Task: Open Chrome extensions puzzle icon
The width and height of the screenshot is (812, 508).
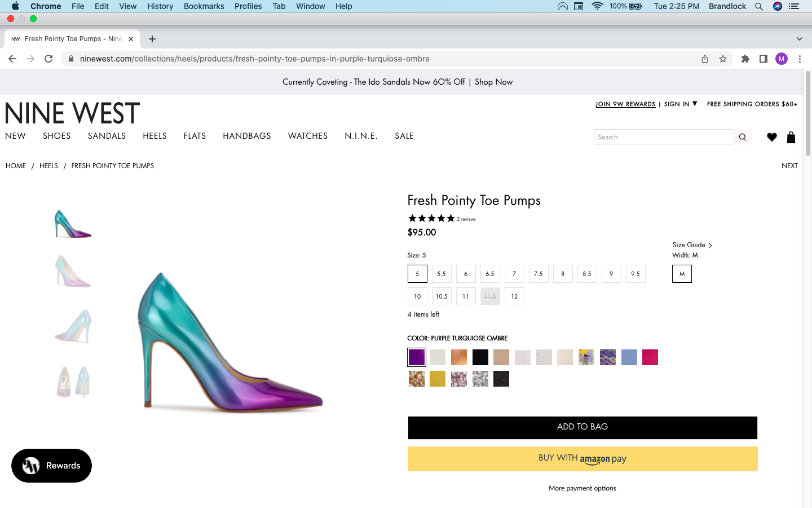Action: coord(745,59)
